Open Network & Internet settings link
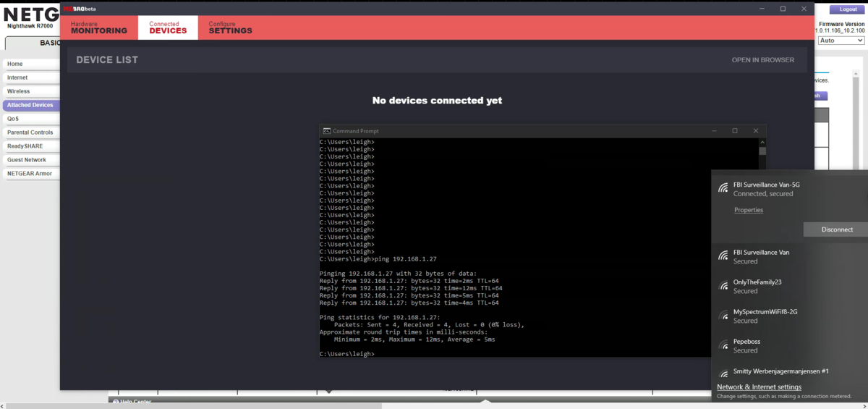The height and width of the screenshot is (409, 868). (x=759, y=387)
